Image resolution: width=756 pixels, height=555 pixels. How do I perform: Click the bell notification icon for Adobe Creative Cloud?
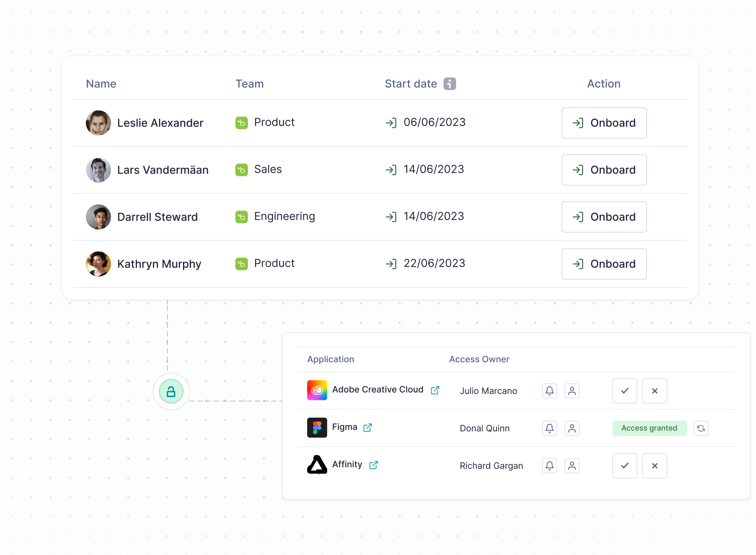(549, 391)
